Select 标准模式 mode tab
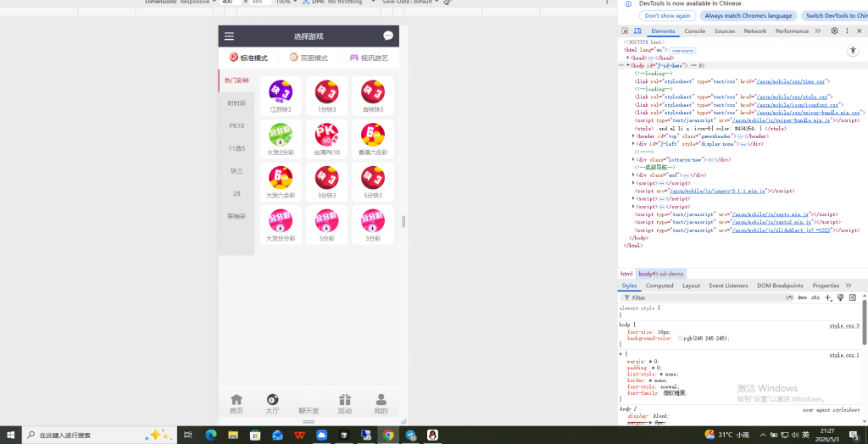 point(249,58)
